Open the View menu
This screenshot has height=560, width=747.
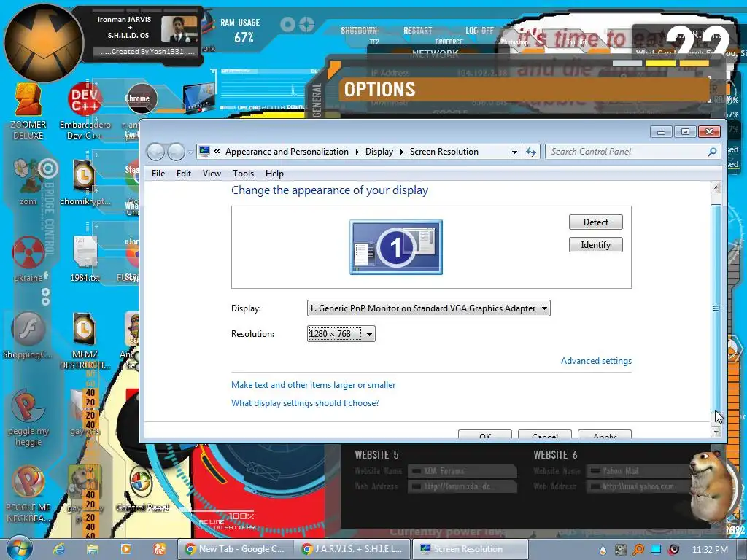point(212,174)
